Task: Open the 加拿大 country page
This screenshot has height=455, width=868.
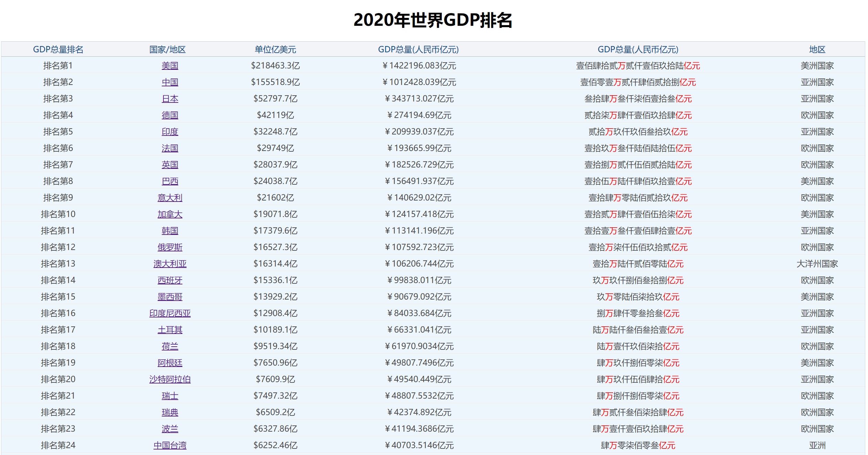Action: pos(170,214)
